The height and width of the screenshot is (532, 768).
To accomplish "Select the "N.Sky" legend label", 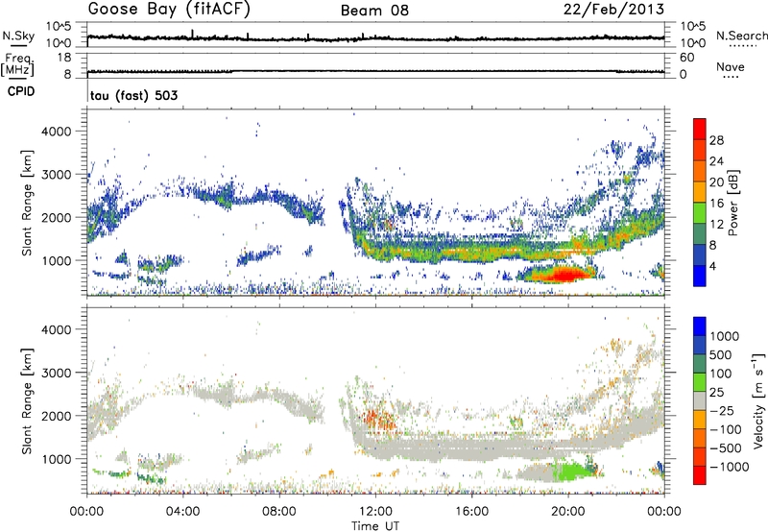I will (x=18, y=36).
